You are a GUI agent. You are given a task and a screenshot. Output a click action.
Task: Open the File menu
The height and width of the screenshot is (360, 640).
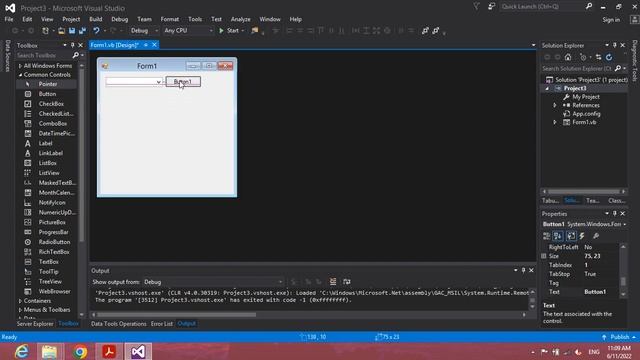pyautogui.click(x=9, y=19)
